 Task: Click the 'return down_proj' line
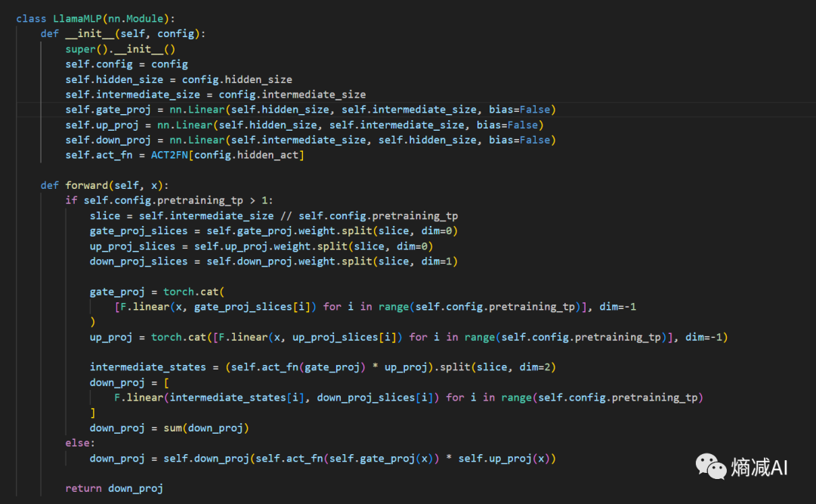(114, 488)
